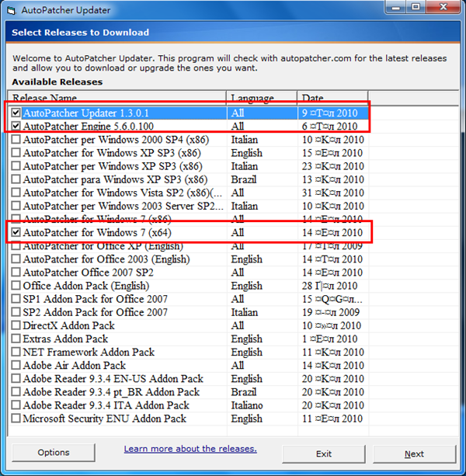Check Office Addon Pack (English) checkbox
The image size is (466, 476).
tap(16, 286)
